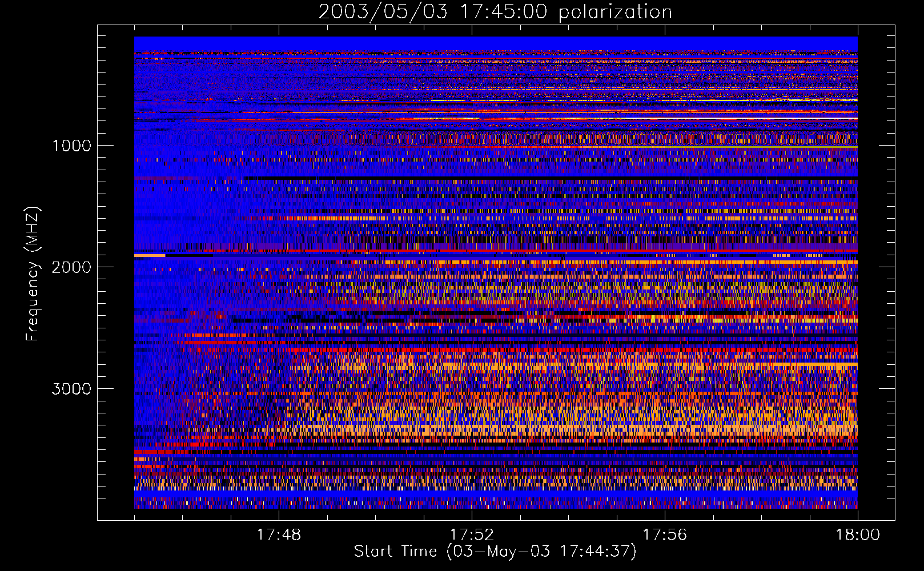Click the plot title "2003/05/03 17:45:00 polarization"
The width and height of the screenshot is (924, 571).
(495, 12)
